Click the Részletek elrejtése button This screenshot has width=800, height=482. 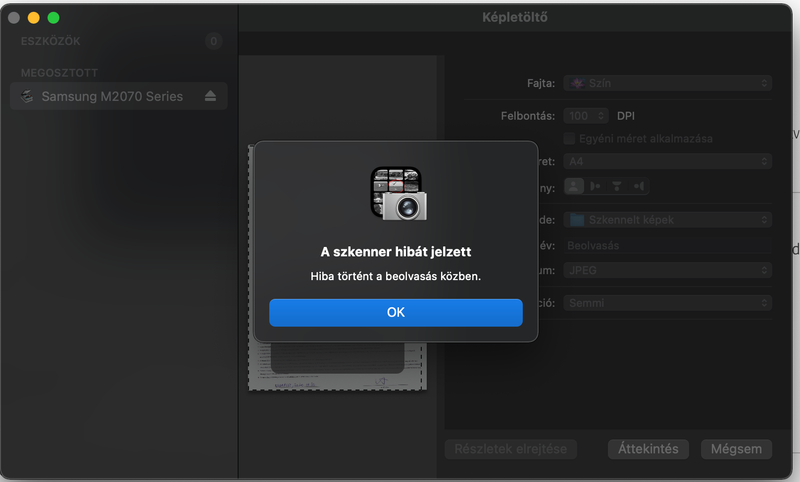(510, 449)
